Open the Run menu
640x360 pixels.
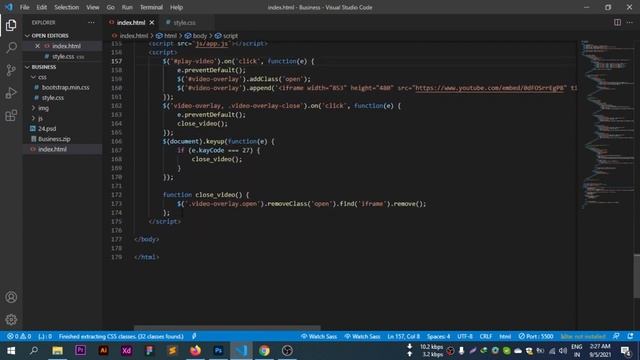127,7
